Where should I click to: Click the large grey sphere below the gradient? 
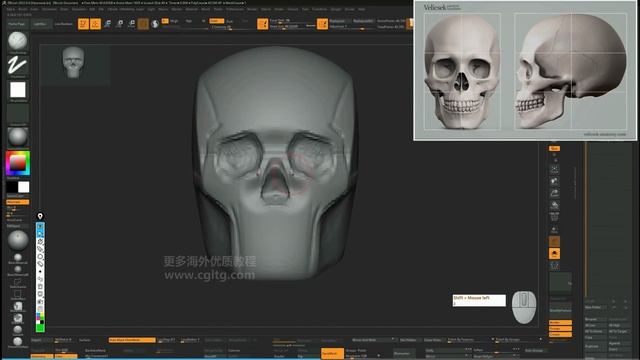pyautogui.click(x=18, y=241)
